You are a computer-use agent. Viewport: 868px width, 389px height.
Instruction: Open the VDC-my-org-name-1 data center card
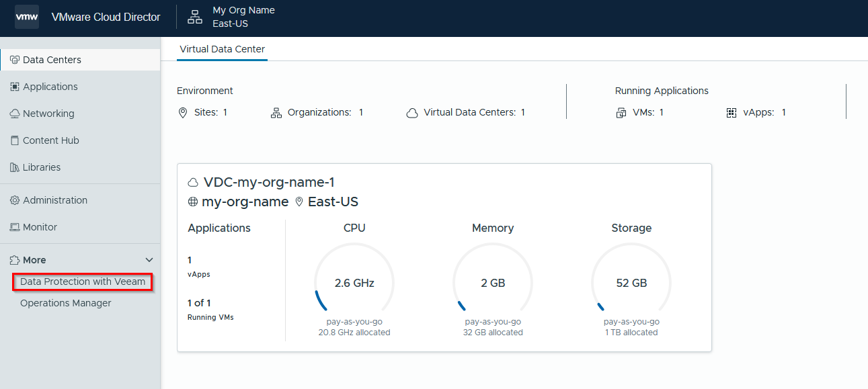click(x=444, y=257)
